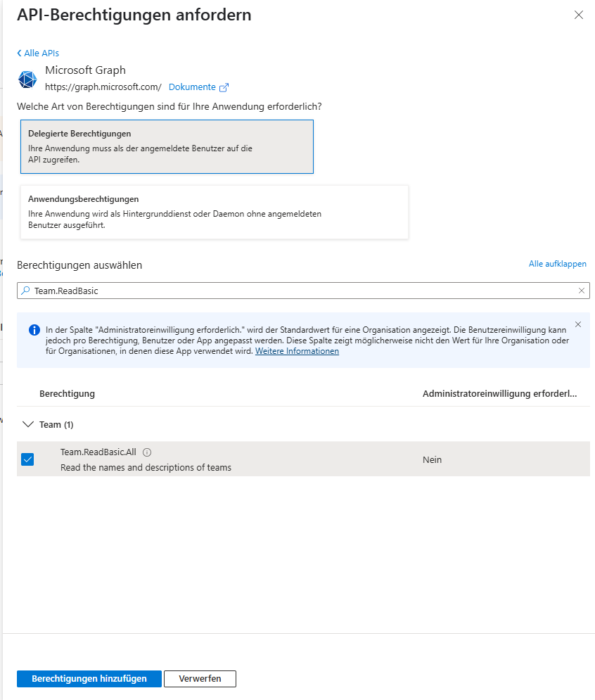Dismiss the blue information banner
595x700 pixels.
pos(578,324)
